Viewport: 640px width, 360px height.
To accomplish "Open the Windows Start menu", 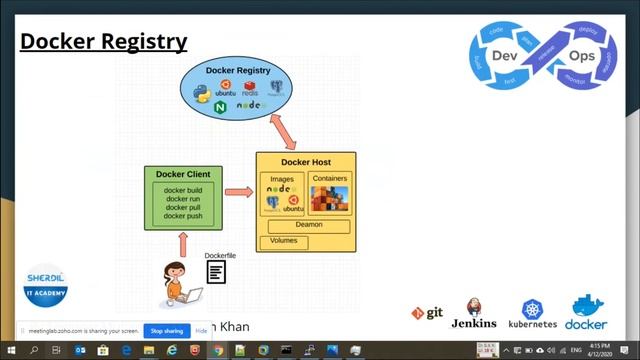I will coord(11,350).
